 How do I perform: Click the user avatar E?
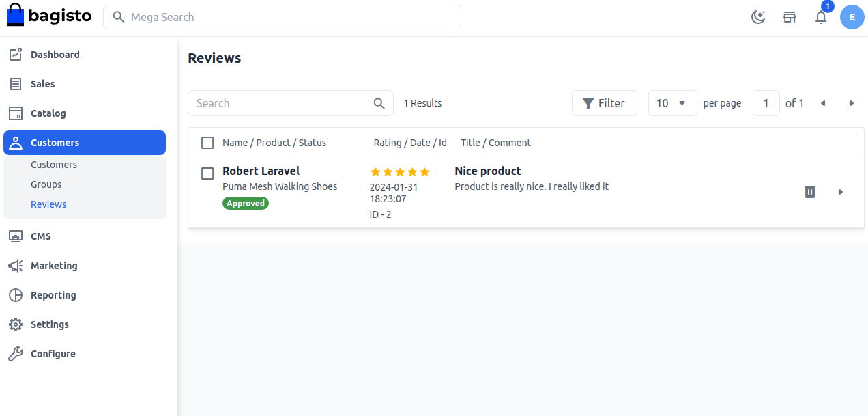852,17
